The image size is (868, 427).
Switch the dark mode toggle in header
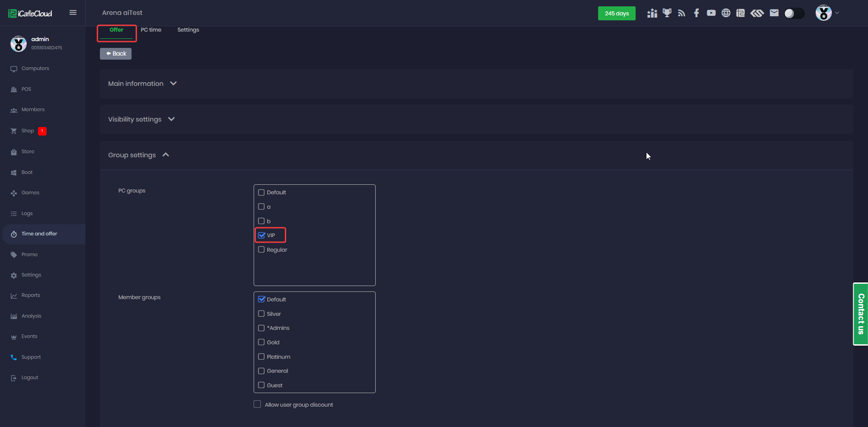coord(794,14)
